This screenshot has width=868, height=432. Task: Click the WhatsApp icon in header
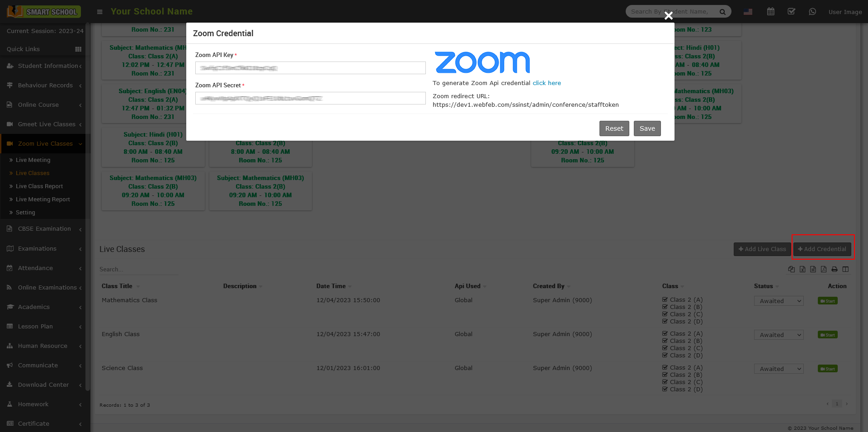pyautogui.click(x=812, y=12)
